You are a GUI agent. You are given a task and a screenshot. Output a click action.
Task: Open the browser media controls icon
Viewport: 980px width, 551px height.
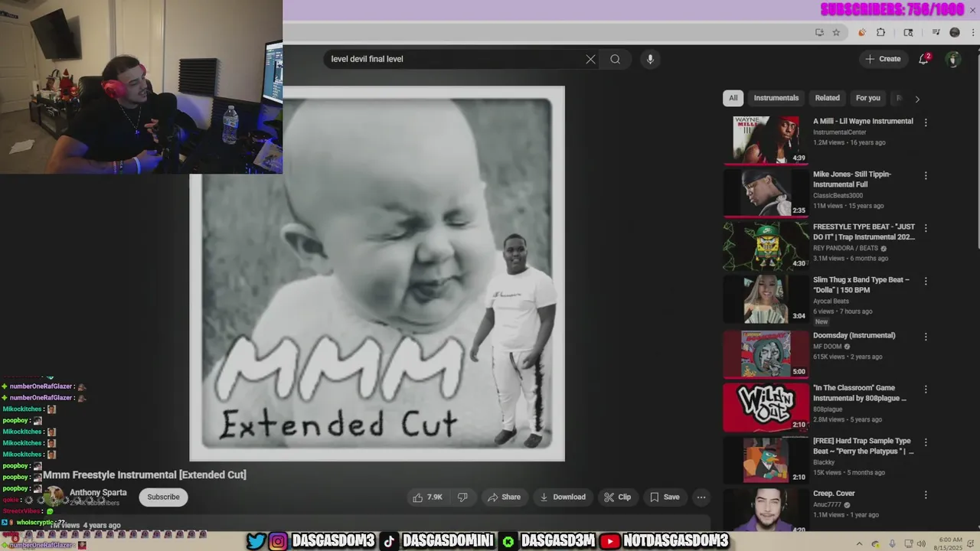[x=936, y=32]
